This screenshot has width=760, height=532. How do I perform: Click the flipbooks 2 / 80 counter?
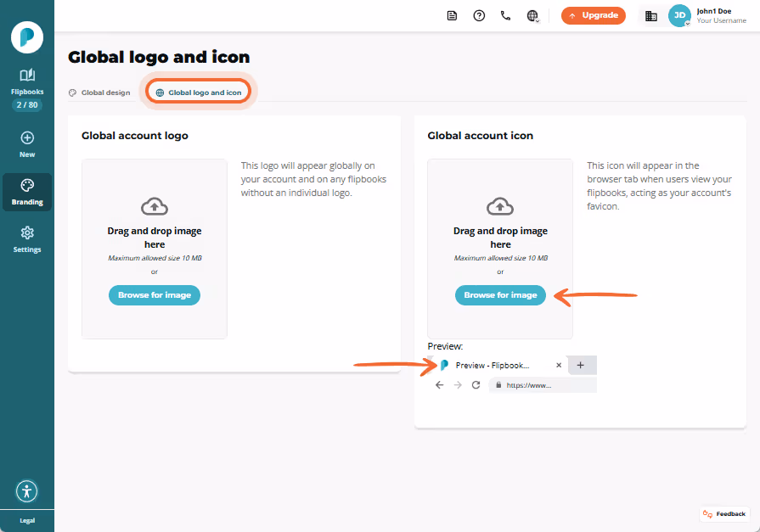pos(27,105)
